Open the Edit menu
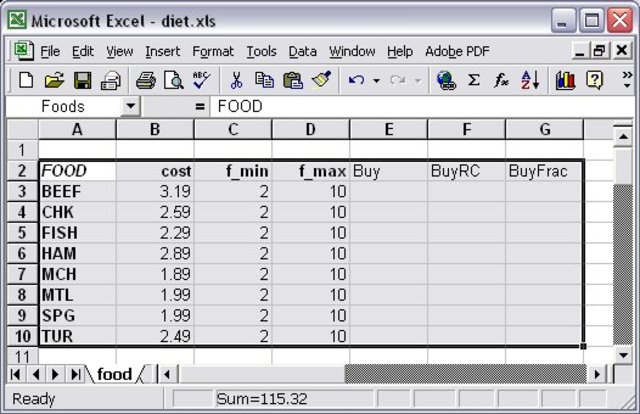The height and width of the screenshot is (414, 640). 82,51
